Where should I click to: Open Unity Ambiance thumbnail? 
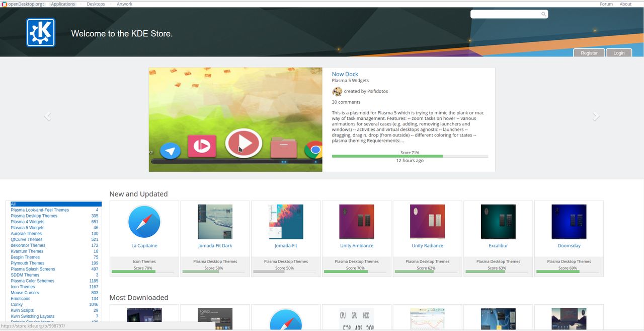pyautogui.click(x=357, y=222)
